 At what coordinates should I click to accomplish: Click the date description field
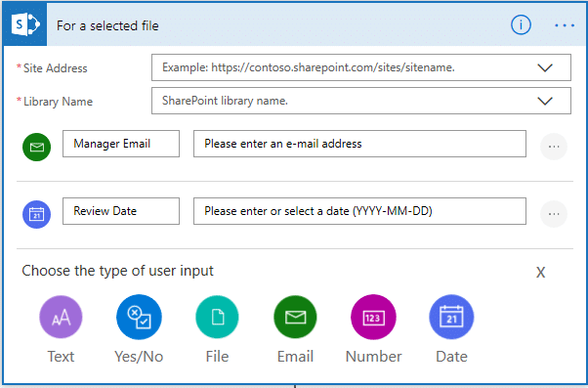pos(359,211)
